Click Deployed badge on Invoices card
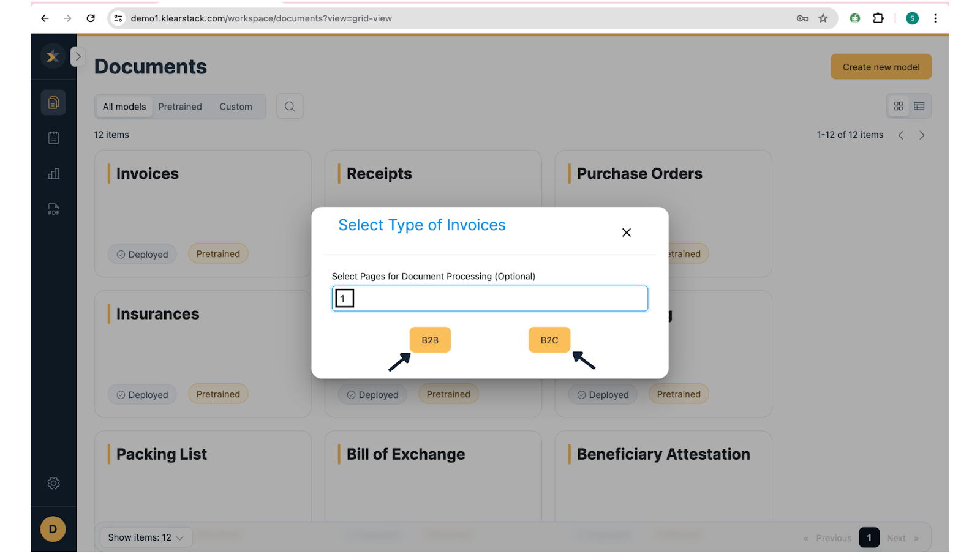980x554 pixels. pos(142,254)
